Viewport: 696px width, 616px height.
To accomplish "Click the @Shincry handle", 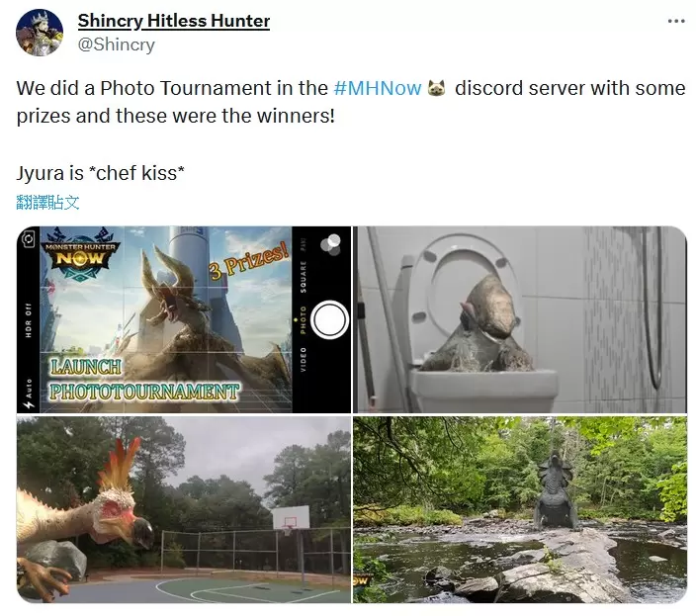I will [x=117, y=44].
